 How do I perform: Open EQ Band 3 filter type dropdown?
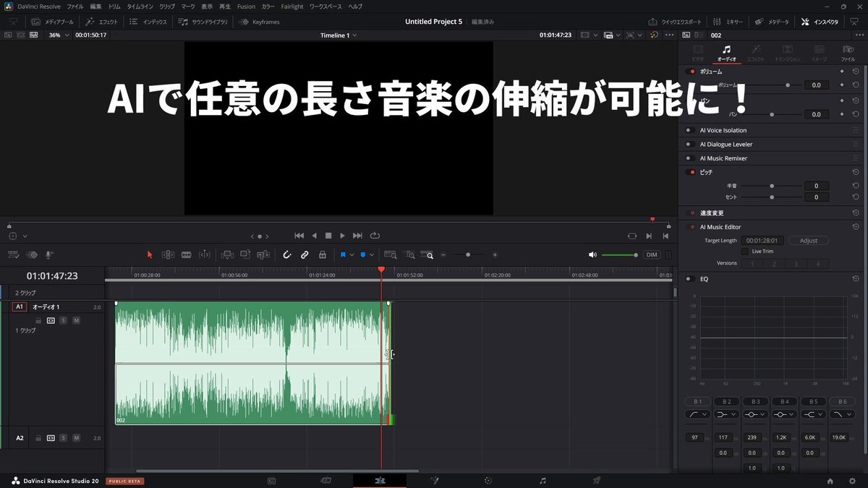coord(754,414)
